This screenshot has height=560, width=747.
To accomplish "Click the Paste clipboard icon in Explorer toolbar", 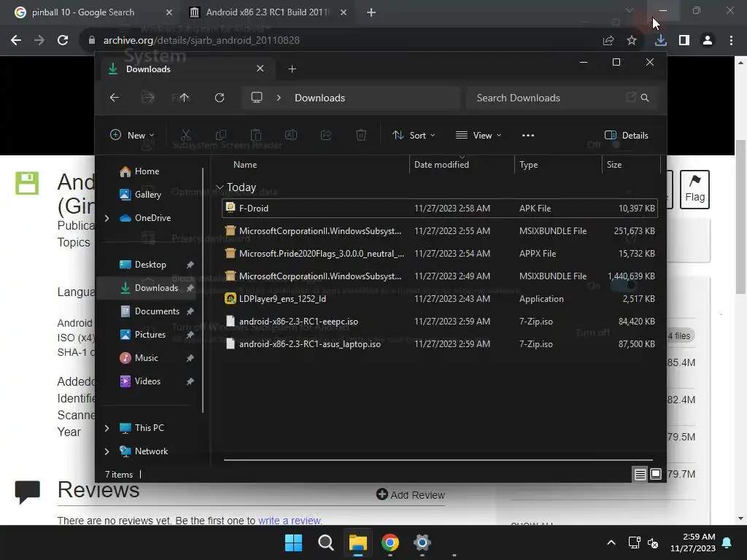I will pos(256,135).
